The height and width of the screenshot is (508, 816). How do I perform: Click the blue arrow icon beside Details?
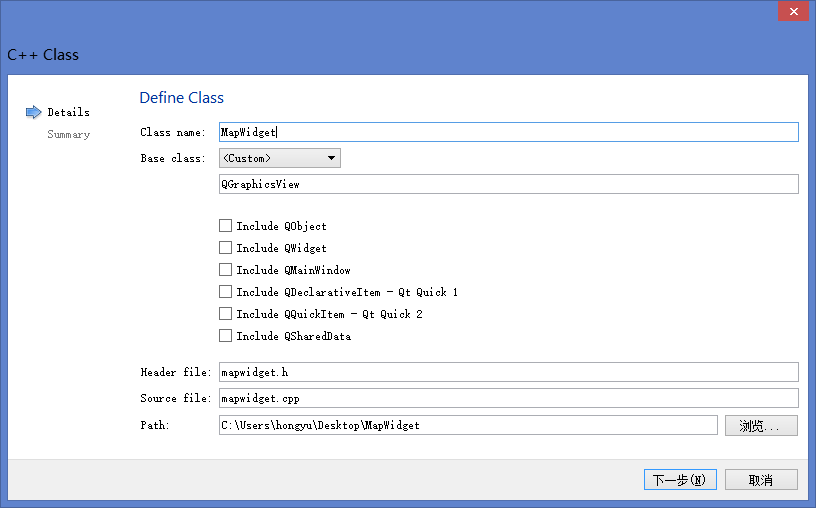pyautogui.click(x=33, y=112)
